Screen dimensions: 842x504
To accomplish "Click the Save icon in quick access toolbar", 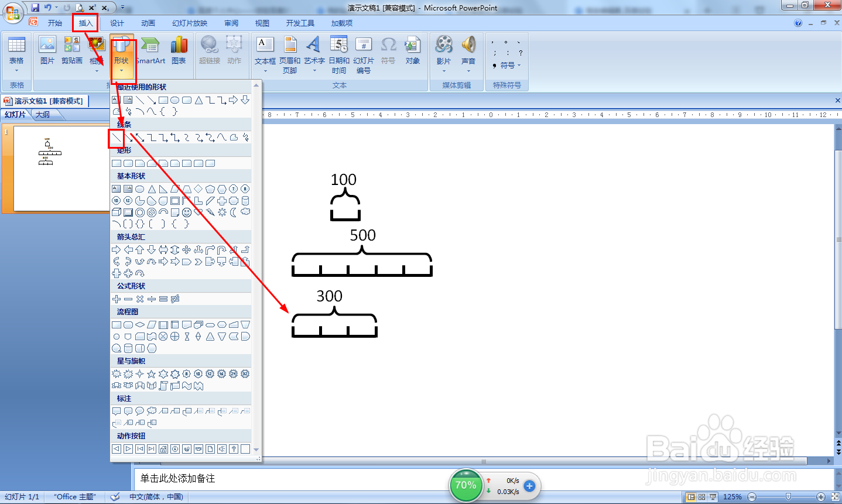I will [x=35, y=8].
